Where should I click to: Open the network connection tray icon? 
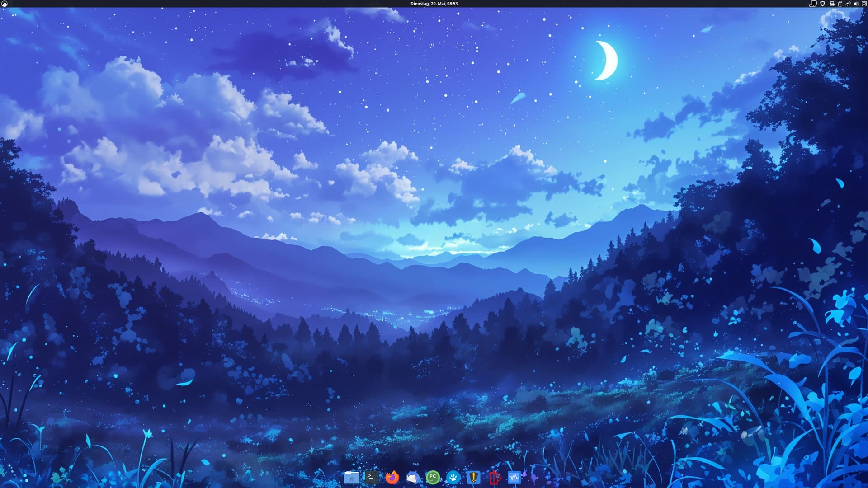pos(848,4)
